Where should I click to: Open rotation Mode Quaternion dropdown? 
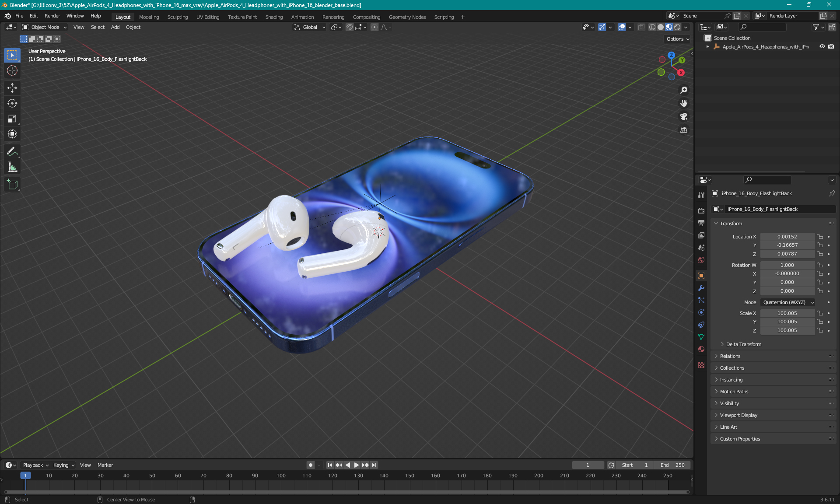point(788,302)
